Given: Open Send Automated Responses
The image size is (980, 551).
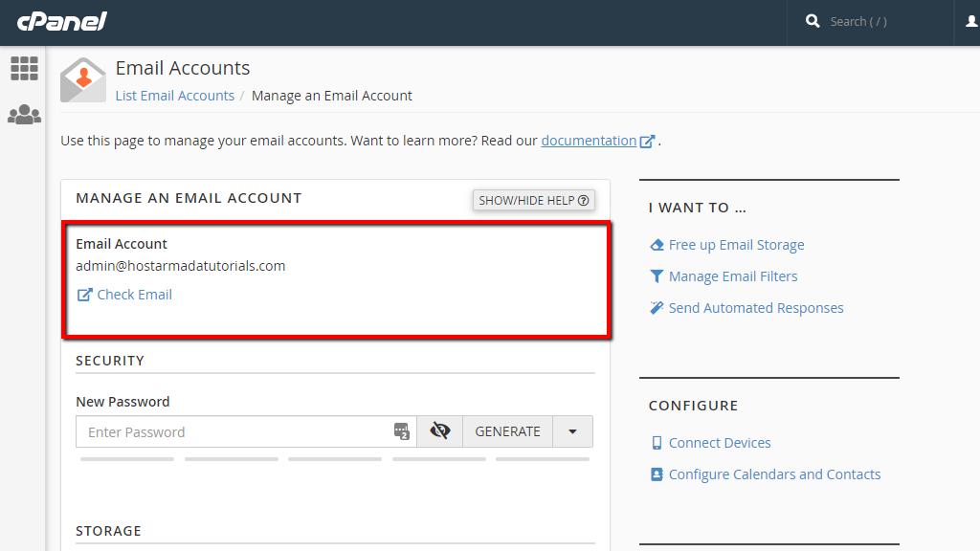Looking at the screenshot, I should (755, 308).
